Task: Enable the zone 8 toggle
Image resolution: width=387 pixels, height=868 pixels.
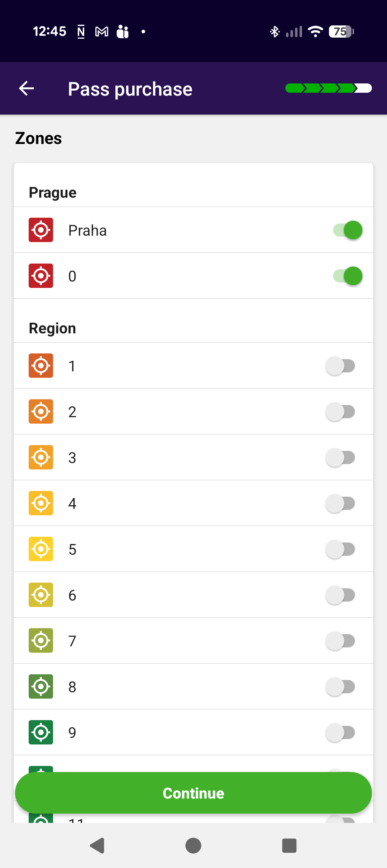Action: [x=340, y=686]
